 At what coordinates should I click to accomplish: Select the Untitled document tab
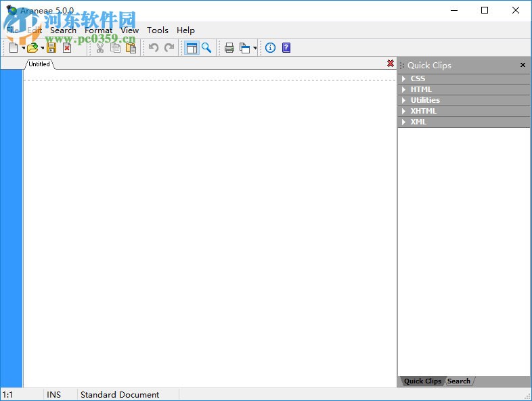39,64
